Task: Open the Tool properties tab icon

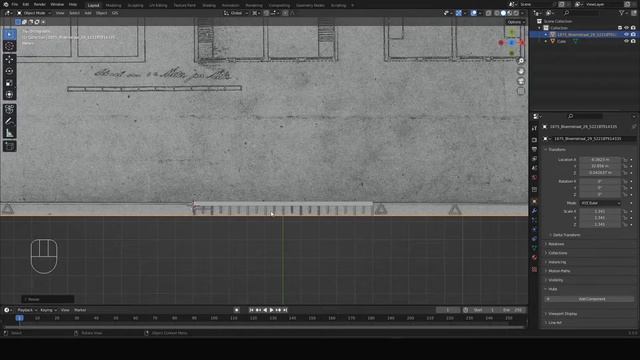Action: coord(534,128)
